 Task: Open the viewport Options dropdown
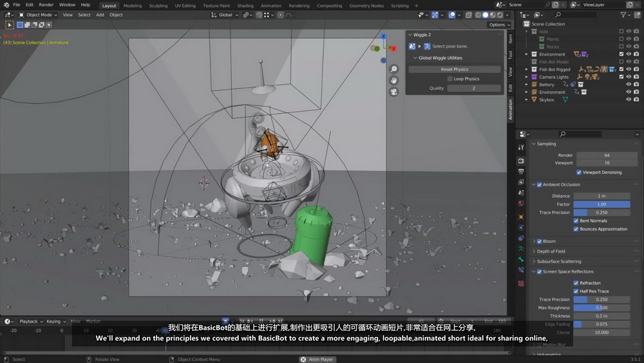pyautogui.click(x=500, y=25)
